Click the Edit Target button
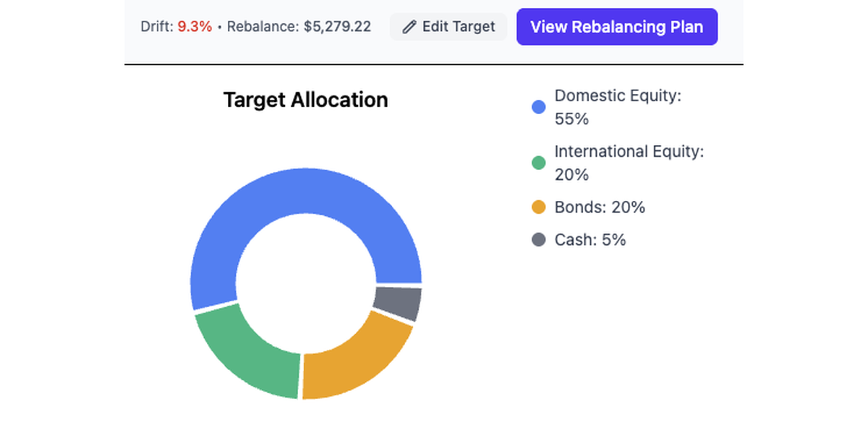The width and height of the screenshot is (868, 443). [448, 26]
